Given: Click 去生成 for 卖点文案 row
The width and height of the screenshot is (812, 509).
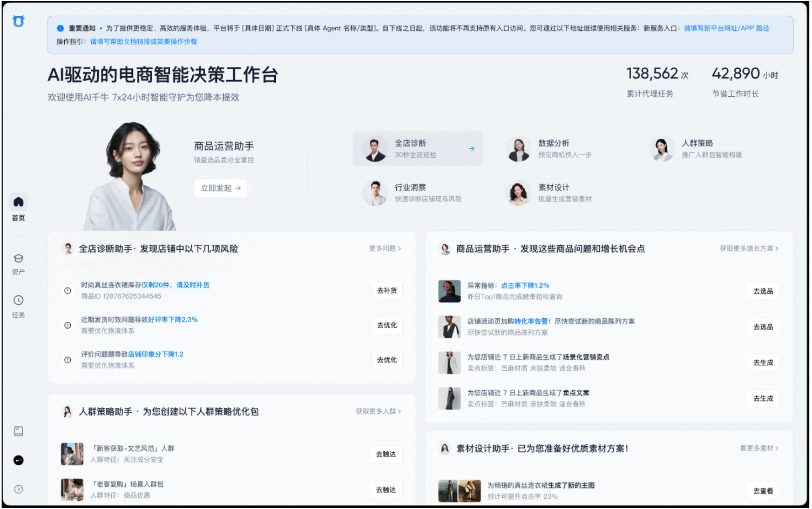Looking at the screenshot, I should [x=763, y=398].
